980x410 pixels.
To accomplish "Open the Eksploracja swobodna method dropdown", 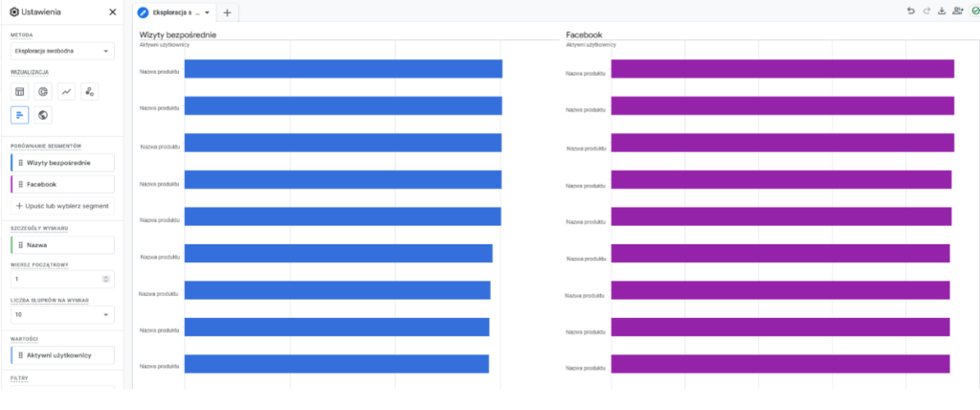I will (x=62, y=52).
